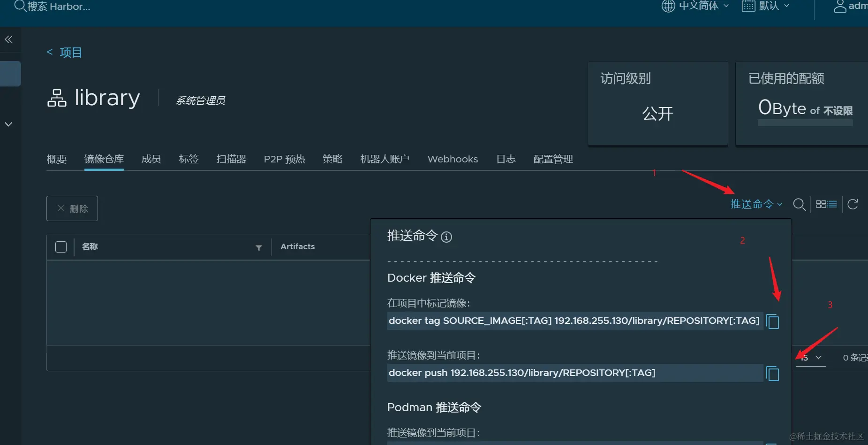Image resolution: width=868 pixels, height=445 pixels.
Task: Go back to 项目 list link
Action: tap(71, 52)
